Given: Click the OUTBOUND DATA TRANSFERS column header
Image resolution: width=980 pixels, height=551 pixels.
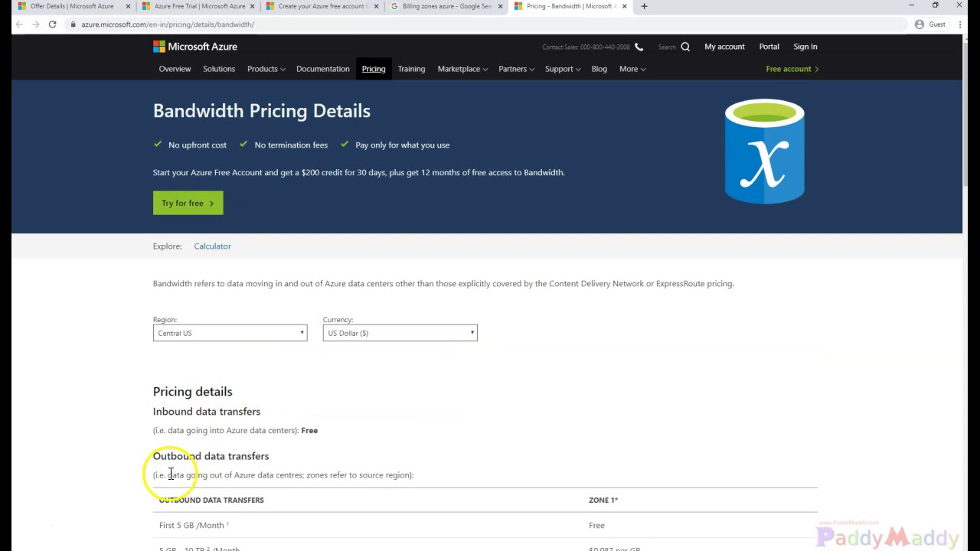Looking at the screenshot, I should 211,500.
